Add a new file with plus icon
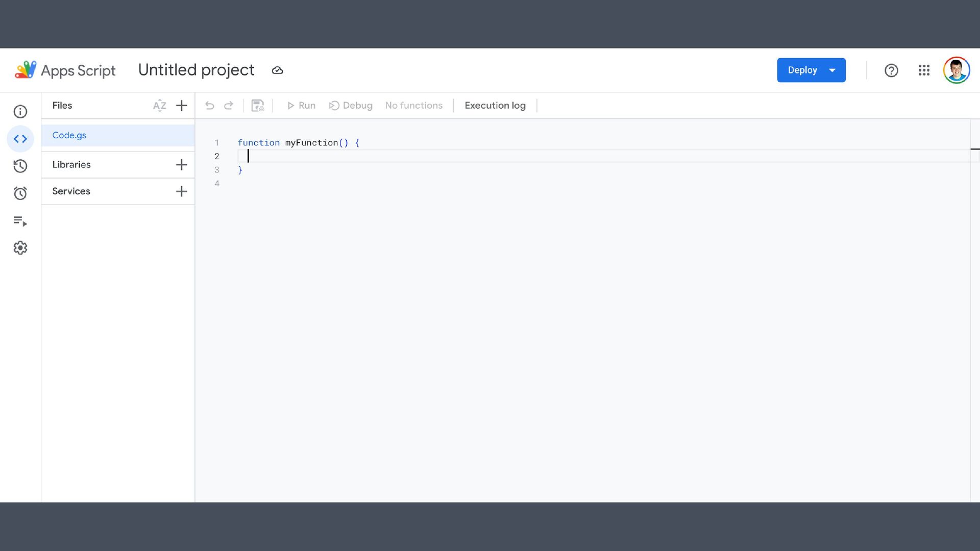 pyautogui.click(x=181, y=106)
